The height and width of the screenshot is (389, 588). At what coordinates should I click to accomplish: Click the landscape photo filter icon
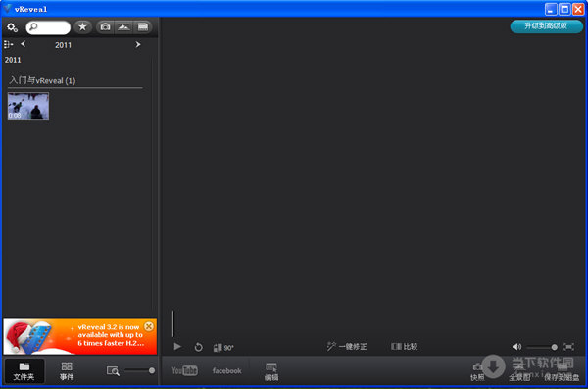click(x=124, y=27)
